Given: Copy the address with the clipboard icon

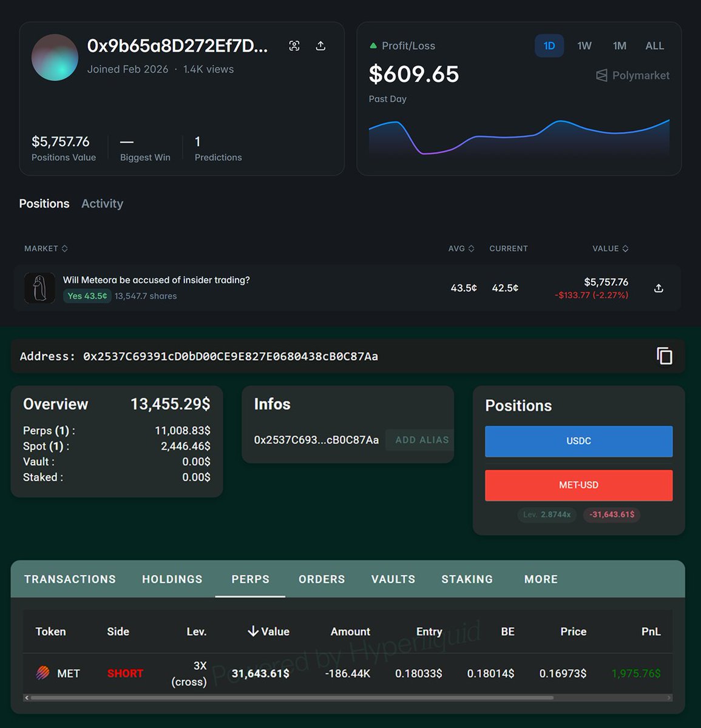Looking at the screenshot, I should tap(665, 356).
